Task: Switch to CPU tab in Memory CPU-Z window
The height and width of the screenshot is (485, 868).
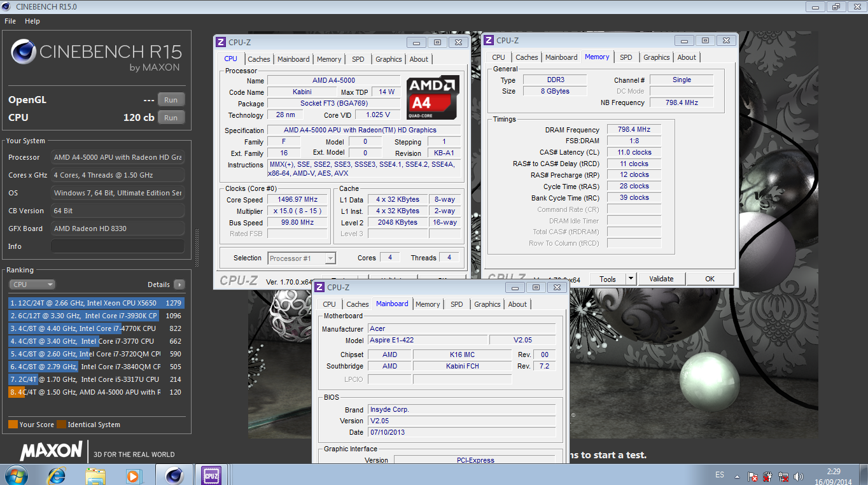Action: [499, 57]
